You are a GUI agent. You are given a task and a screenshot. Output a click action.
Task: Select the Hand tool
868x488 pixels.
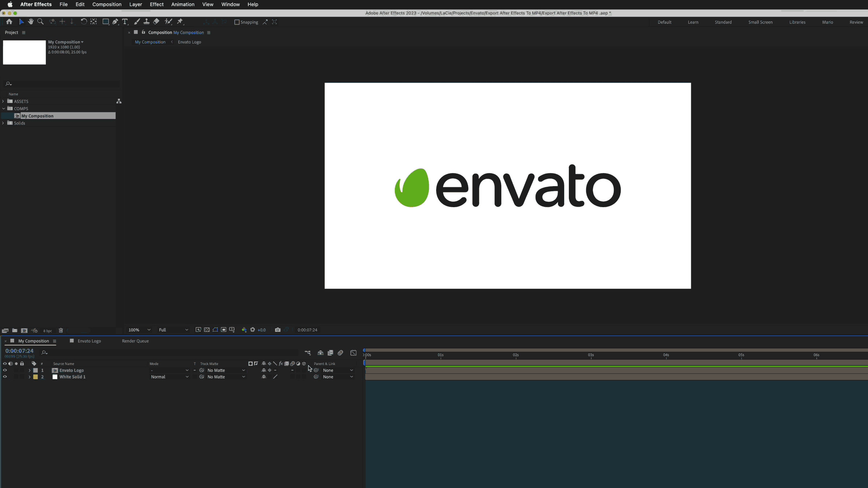click(x=30, y=22)
